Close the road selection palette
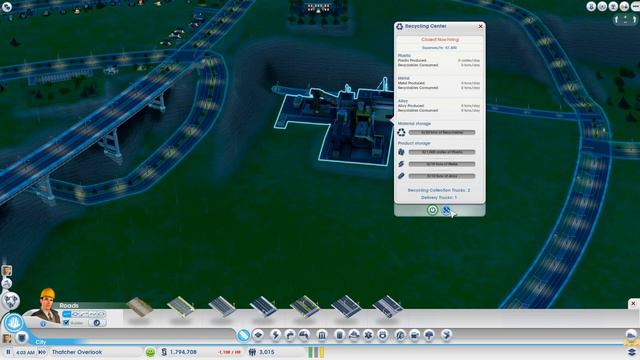The height and width of the screenshot is (360, 640). tap(633, 304)
